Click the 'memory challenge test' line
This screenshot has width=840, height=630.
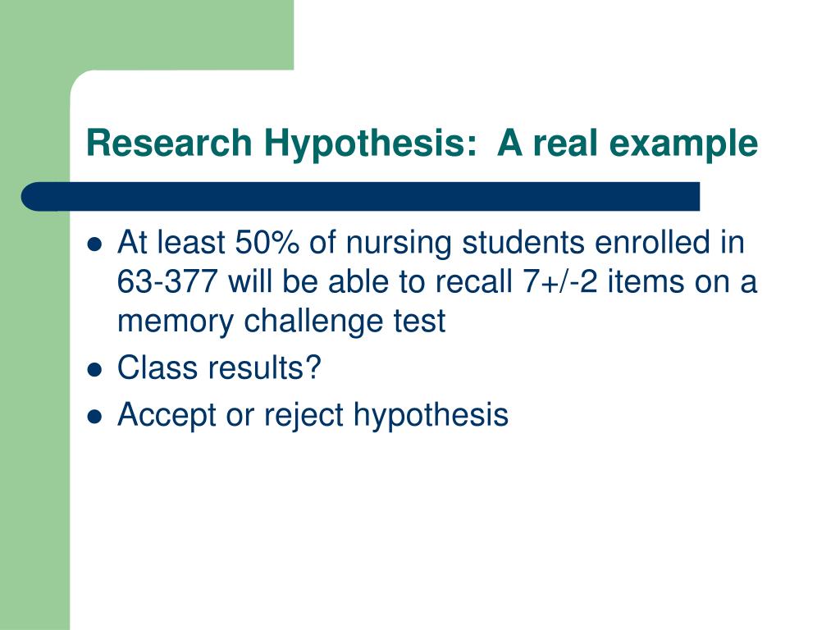[x=281, y=322]
